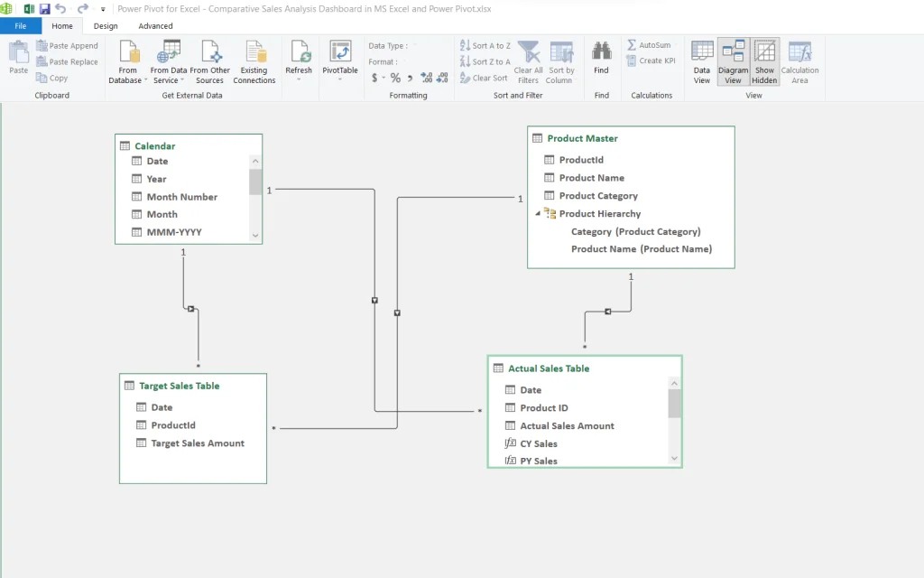Screen dimensions: 924x578
Task: Select PY Sales measure
Action: coord(538,461)
